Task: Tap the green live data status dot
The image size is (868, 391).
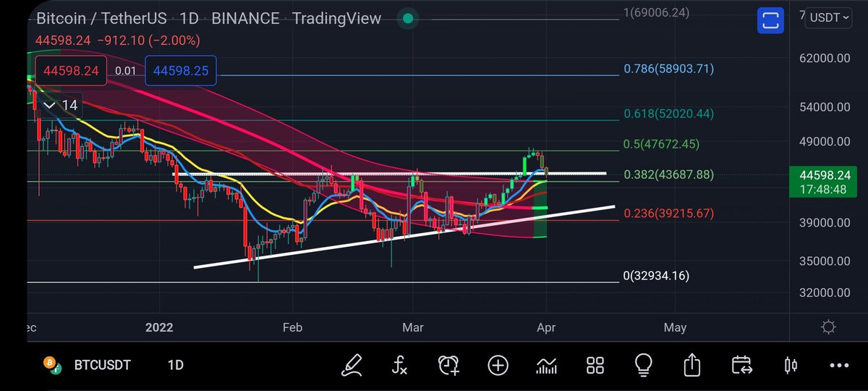Action: [x=409, y=19]
